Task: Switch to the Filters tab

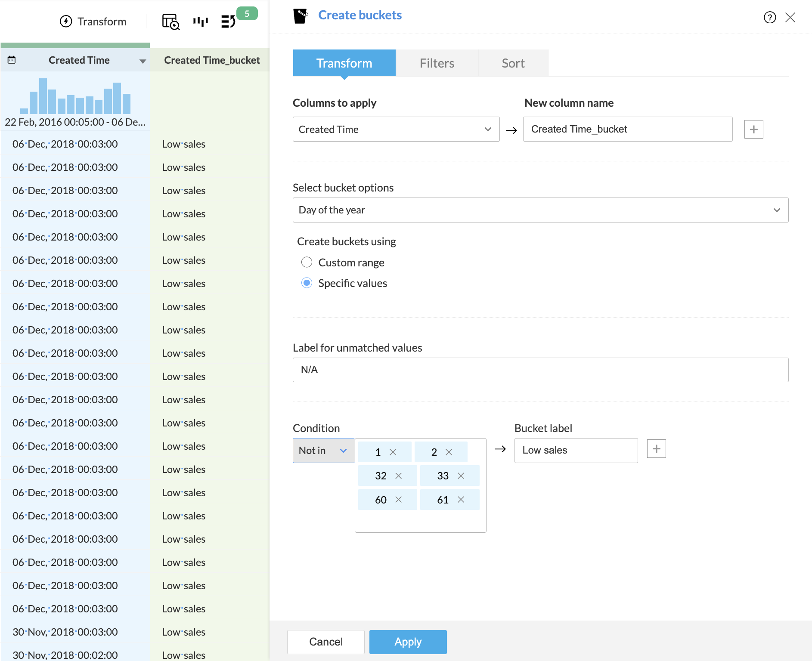Action: (437, 63)
